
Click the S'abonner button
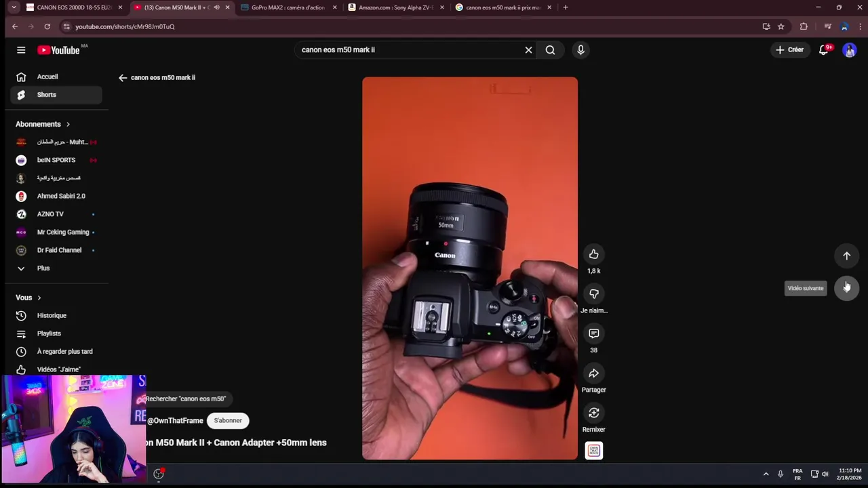pyautogui.click(x=228, y=421)
